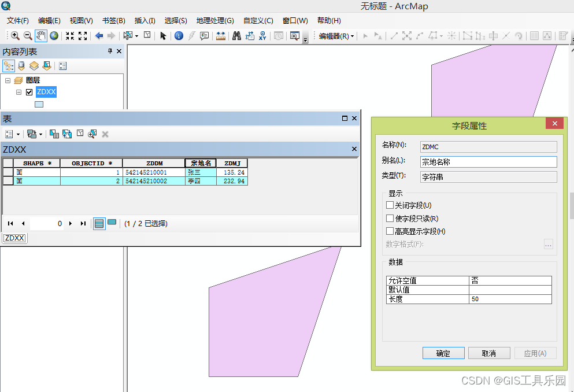Close the 字段属性 dialog
574x392 pixels.
[554, 123]
